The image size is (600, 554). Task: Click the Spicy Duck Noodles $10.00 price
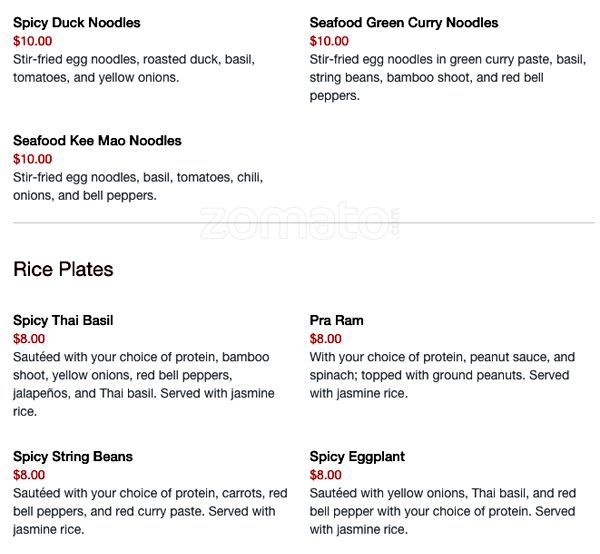click(33, 41)
